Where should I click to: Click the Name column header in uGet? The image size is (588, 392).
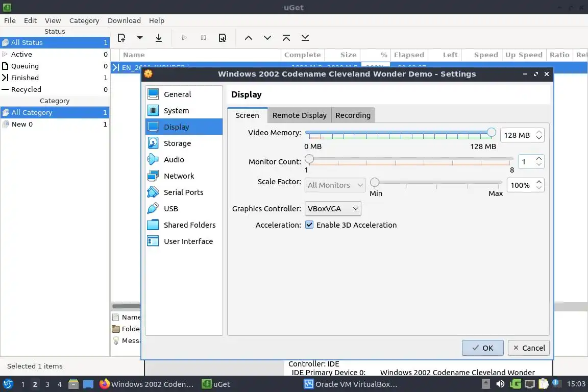(x=201, y=55)
